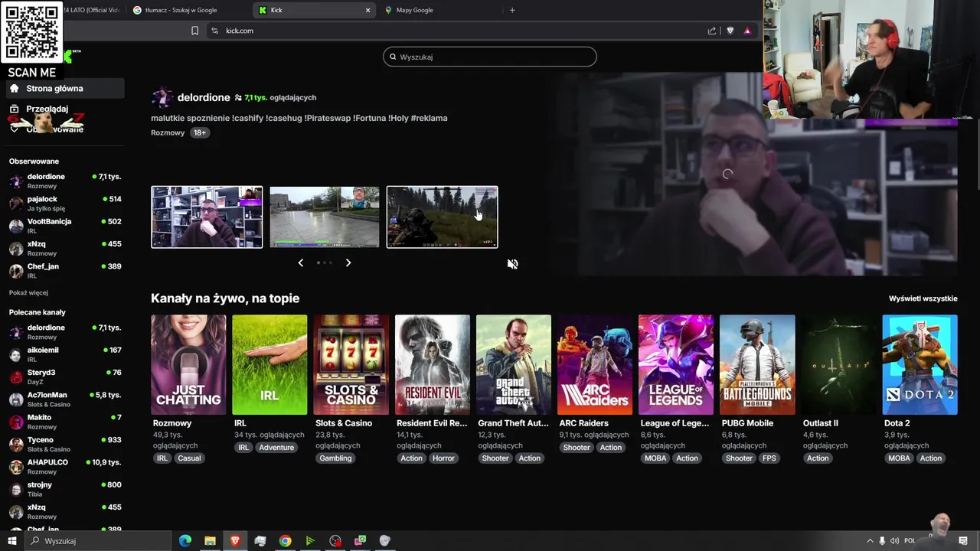Open Chef_jan in followed channels
Screen dimensions: 980x551
65,270
